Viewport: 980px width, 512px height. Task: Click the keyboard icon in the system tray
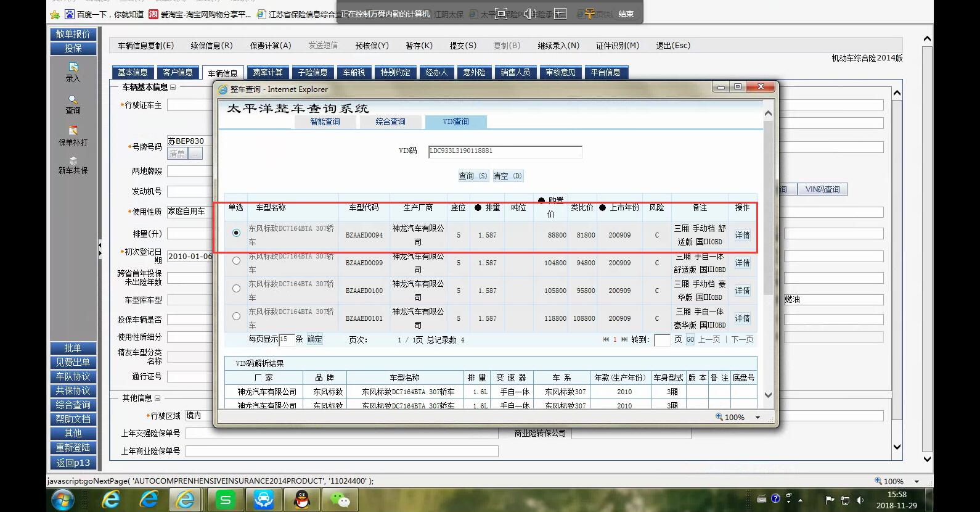762,499
